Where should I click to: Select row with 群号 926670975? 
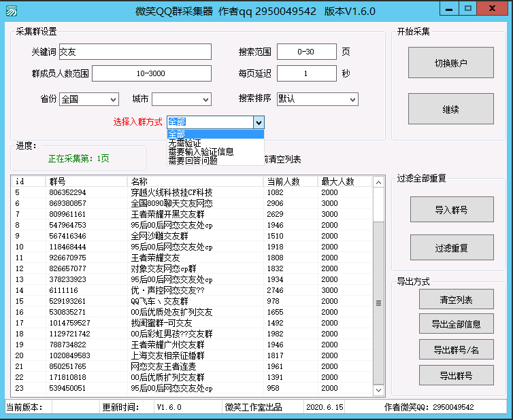pos(192,258)
